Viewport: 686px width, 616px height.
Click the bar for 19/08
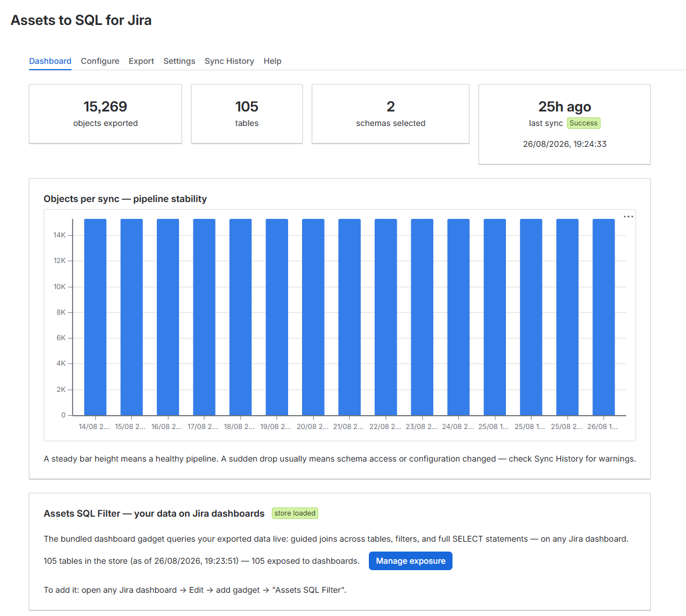coord(277,317)
